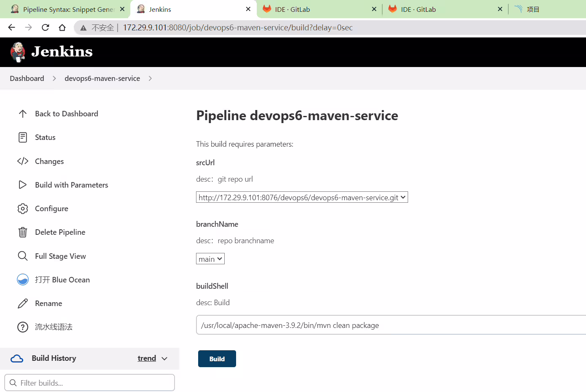Click the pipeline syntax help icon
Screen dimensions: 586x392
23,327
